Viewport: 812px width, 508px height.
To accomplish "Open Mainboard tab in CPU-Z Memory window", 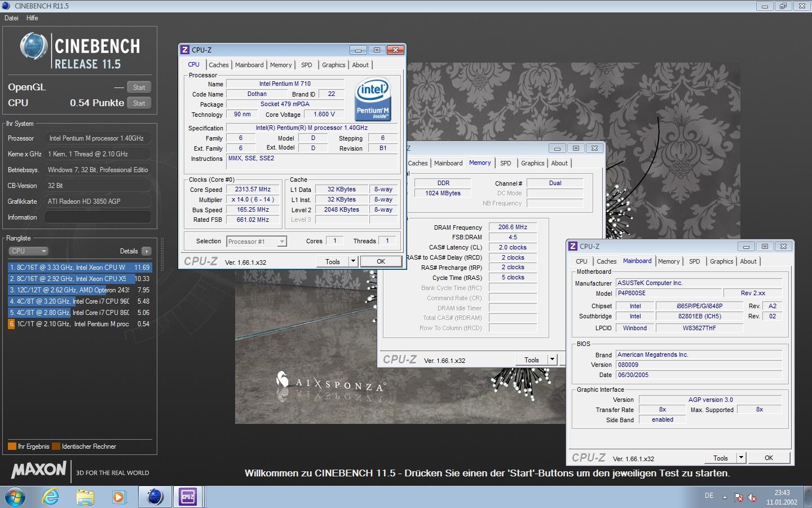I will 448,163.
